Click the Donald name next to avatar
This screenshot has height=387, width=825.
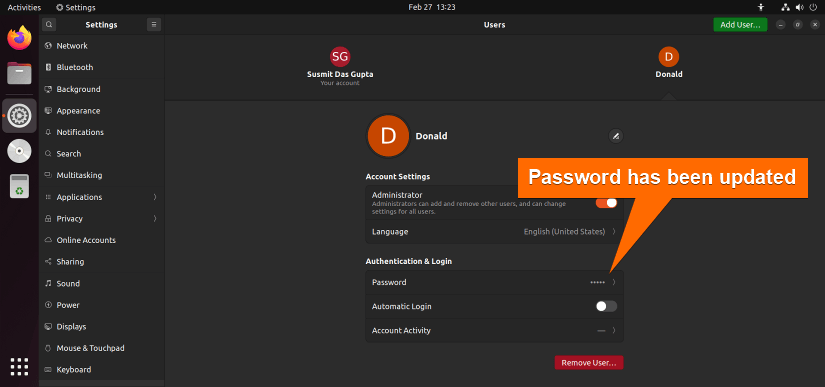[431, 136]
